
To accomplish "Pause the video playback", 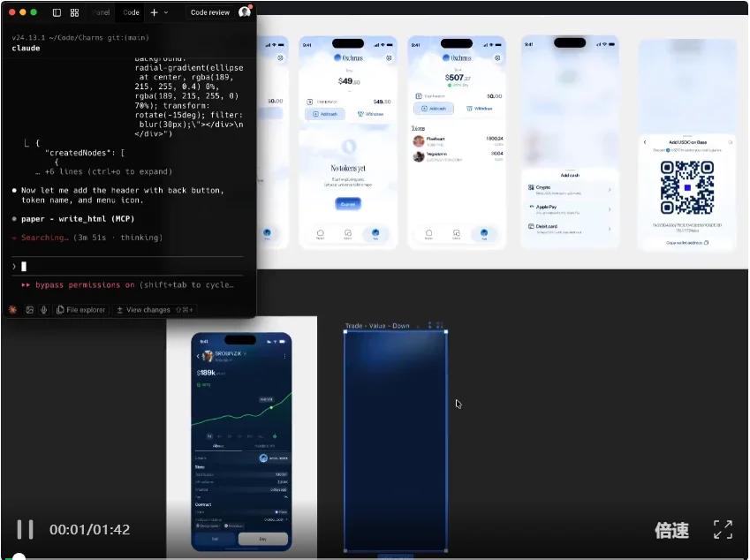I will pyautogui.click(x=25, y=530).
